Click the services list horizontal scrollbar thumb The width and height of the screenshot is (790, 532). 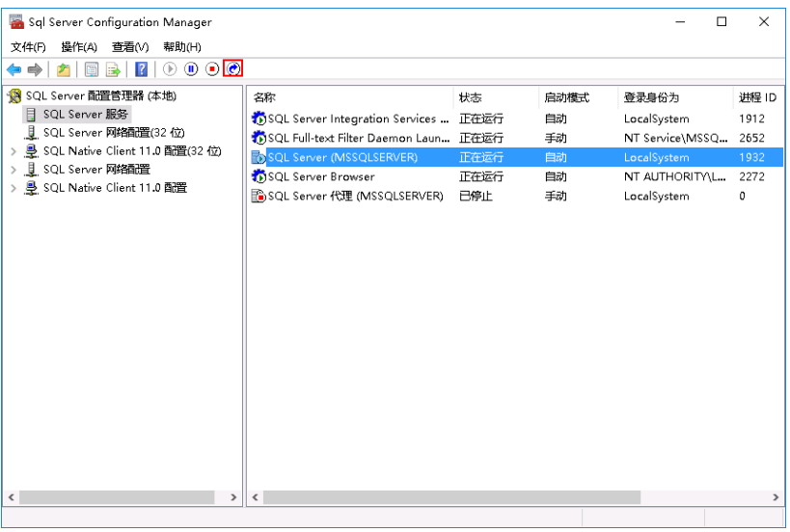coord(452,497)
